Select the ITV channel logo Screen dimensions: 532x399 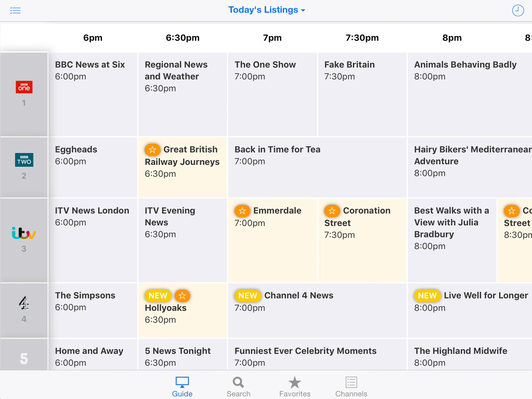[24, 233]
